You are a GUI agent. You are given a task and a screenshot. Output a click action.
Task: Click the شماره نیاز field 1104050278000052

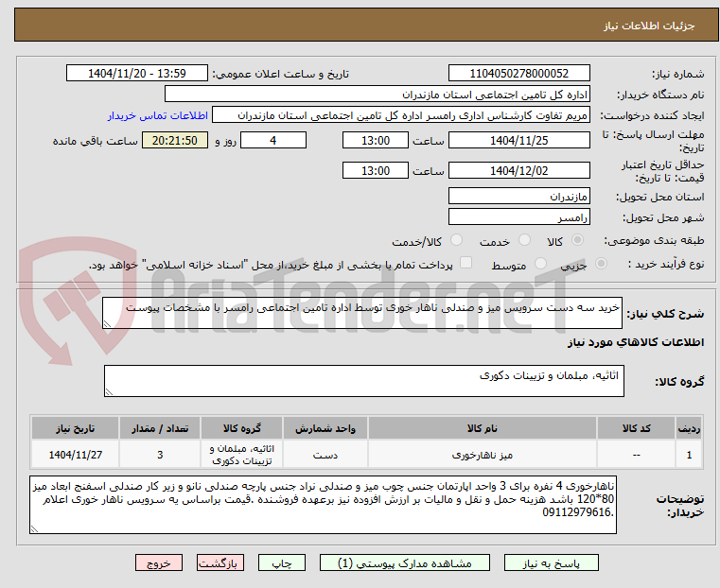518,74
